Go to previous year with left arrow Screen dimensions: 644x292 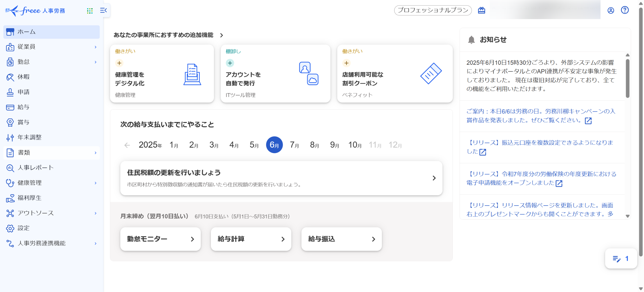point(127,145)
